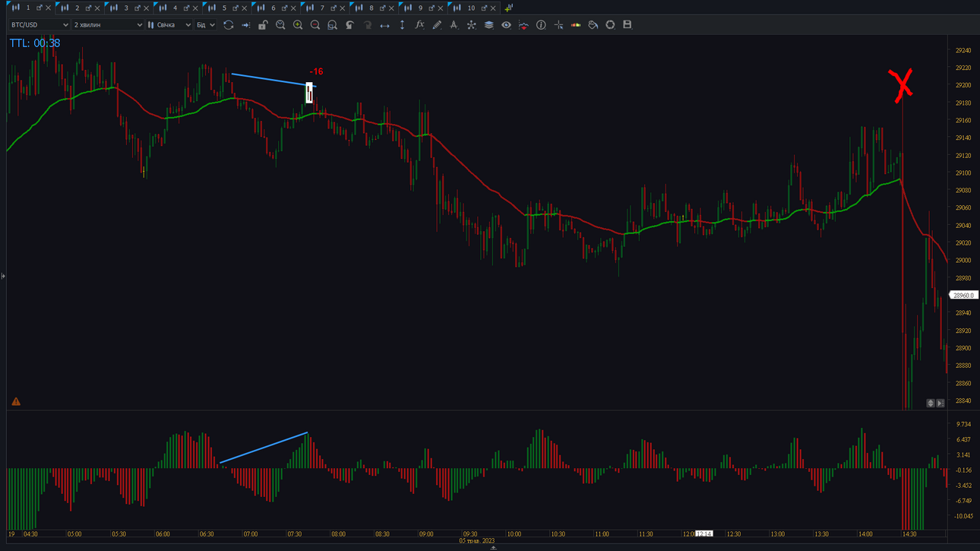
Task: Save the chart with floppy disk icon
Action: (628, 25)
